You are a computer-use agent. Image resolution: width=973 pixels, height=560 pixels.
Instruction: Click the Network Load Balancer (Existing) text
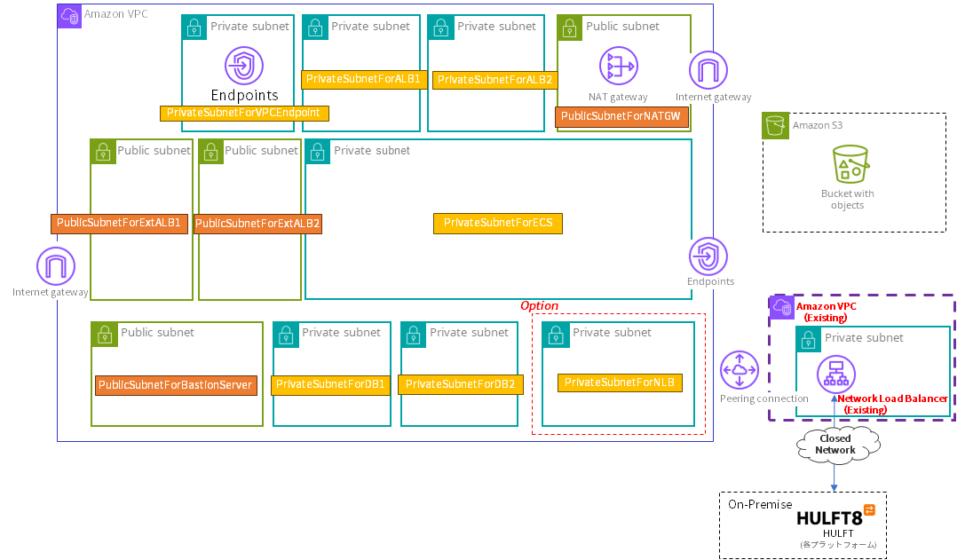(x=892, y=404)
